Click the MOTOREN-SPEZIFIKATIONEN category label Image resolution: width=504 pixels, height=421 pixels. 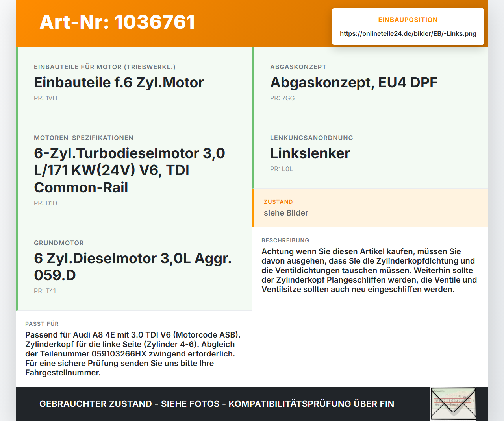83,138
